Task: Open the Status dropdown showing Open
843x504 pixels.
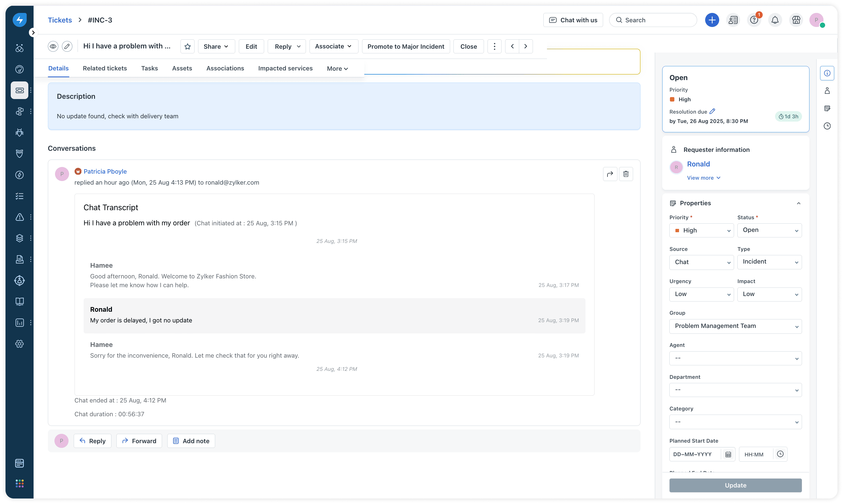Action: [769, 230]
